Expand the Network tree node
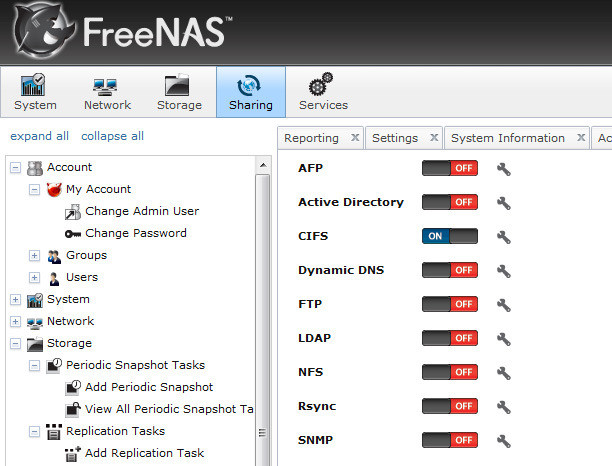The width and height of the screenshot is (612, 466). (16, 322)
